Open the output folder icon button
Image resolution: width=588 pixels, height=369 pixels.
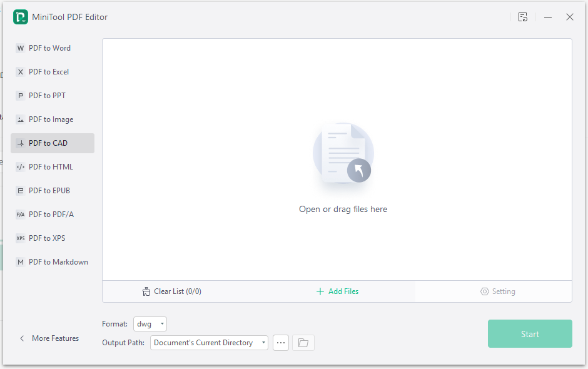point(303,343)
